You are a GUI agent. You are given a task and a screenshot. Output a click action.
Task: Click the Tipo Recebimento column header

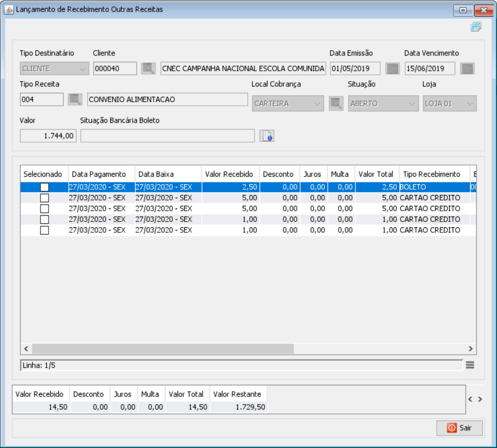(x=432, y=174)
